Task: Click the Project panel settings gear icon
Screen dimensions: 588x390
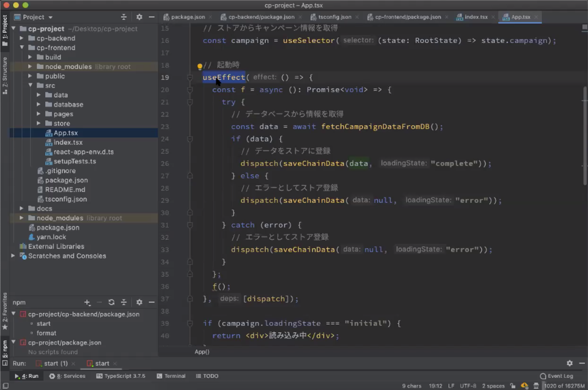Action: (x=139, y=17)
